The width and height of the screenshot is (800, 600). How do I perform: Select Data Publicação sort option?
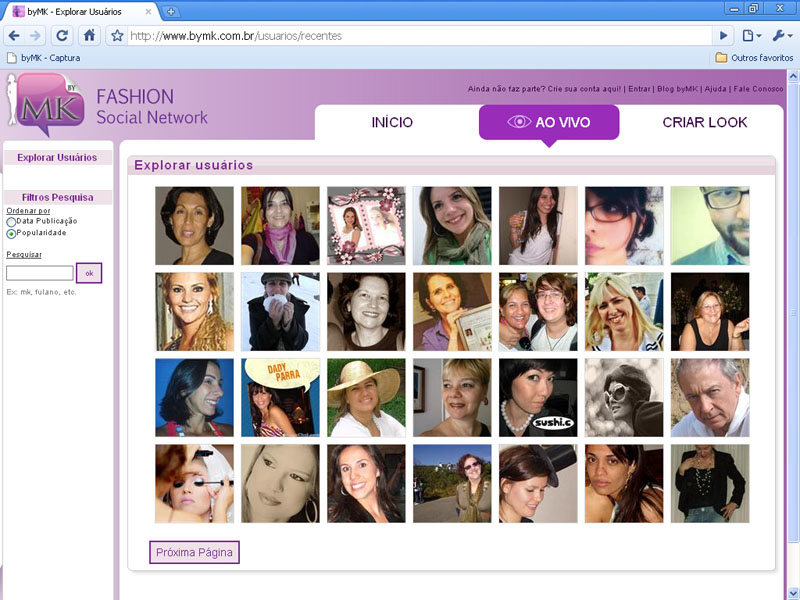[11, 221]
